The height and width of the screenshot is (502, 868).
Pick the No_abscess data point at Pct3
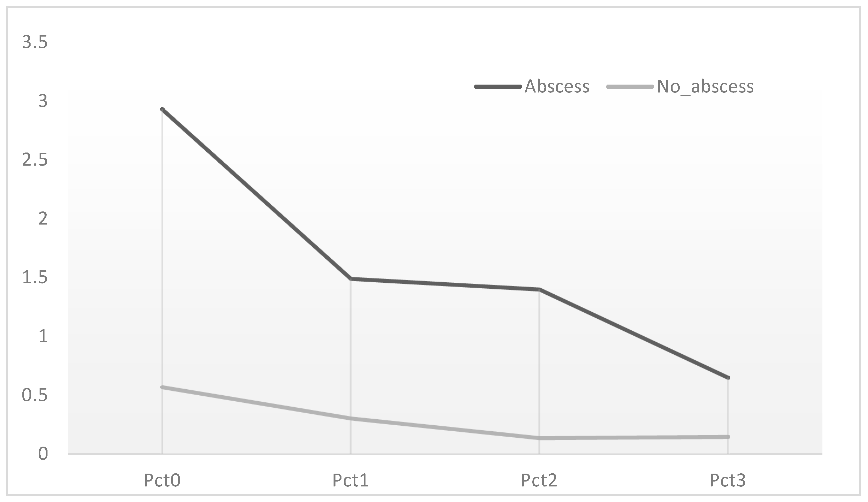[727, 437]
